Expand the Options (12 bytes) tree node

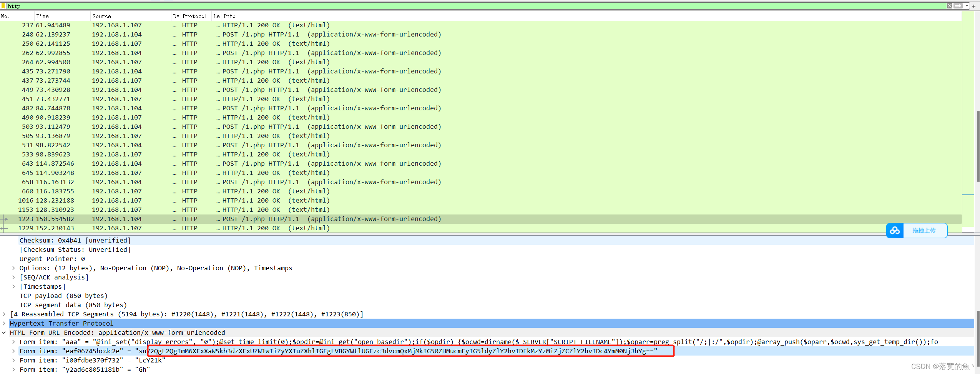pyautogui.click(x=13, y=268)
